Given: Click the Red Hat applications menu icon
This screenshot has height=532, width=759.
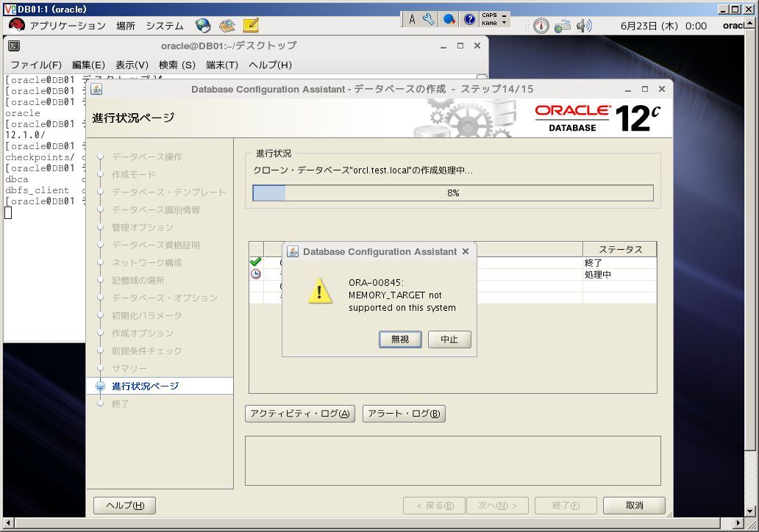Looking at the screenshot, I should [x=16, y=25].
